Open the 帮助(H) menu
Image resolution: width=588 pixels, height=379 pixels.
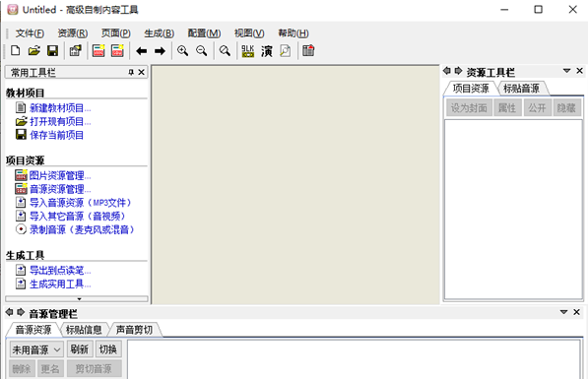[x=294, y=33]
